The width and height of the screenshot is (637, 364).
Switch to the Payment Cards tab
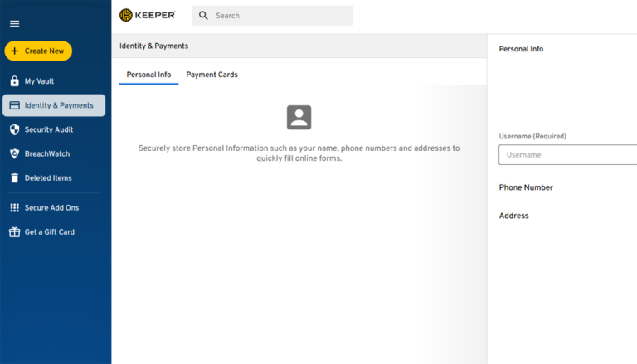coord(212,75)
